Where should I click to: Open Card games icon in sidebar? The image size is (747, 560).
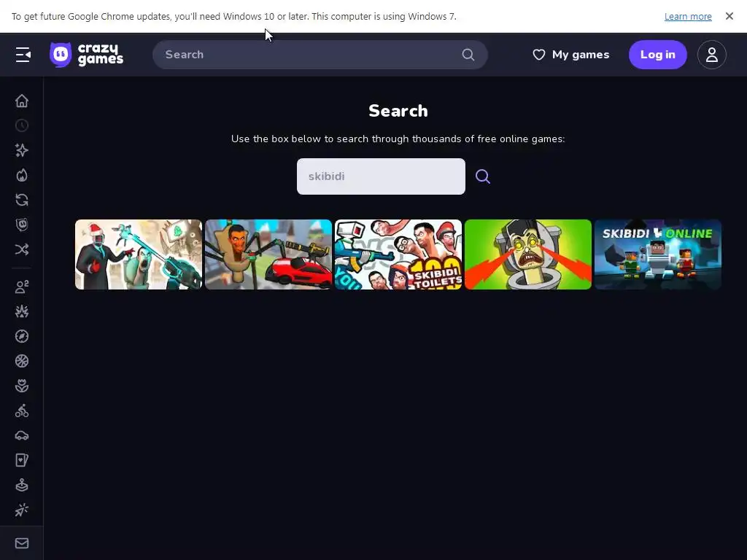tap(22, 460)
